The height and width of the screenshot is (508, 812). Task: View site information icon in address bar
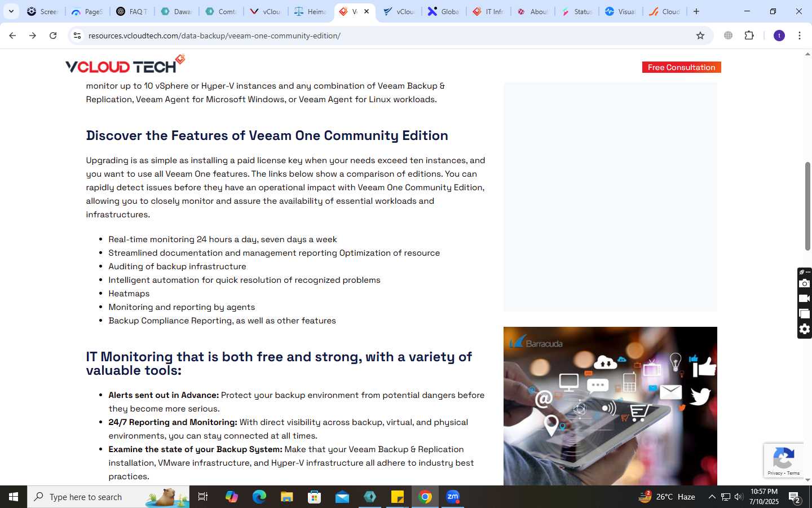pos(77,36)
